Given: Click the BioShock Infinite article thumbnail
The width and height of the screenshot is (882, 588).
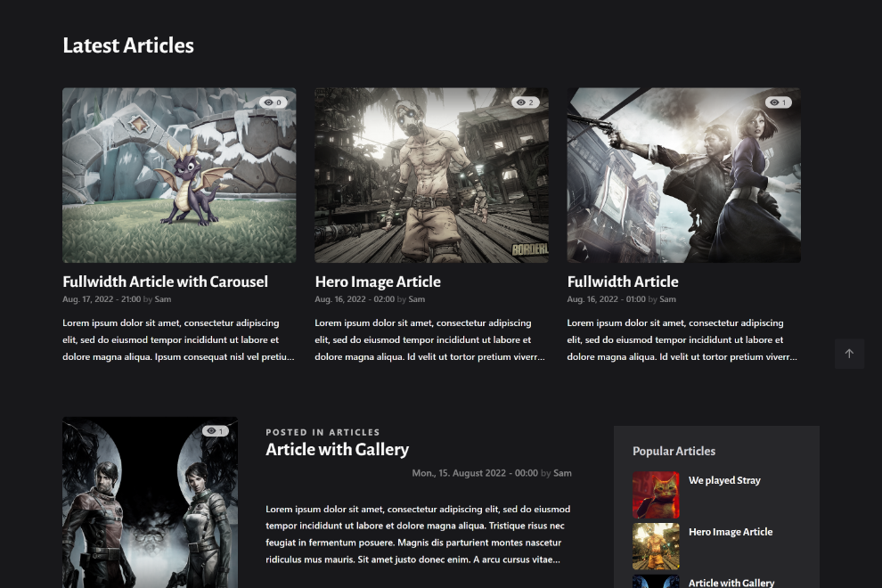Looking at the screenshot, I should [684, 175].
